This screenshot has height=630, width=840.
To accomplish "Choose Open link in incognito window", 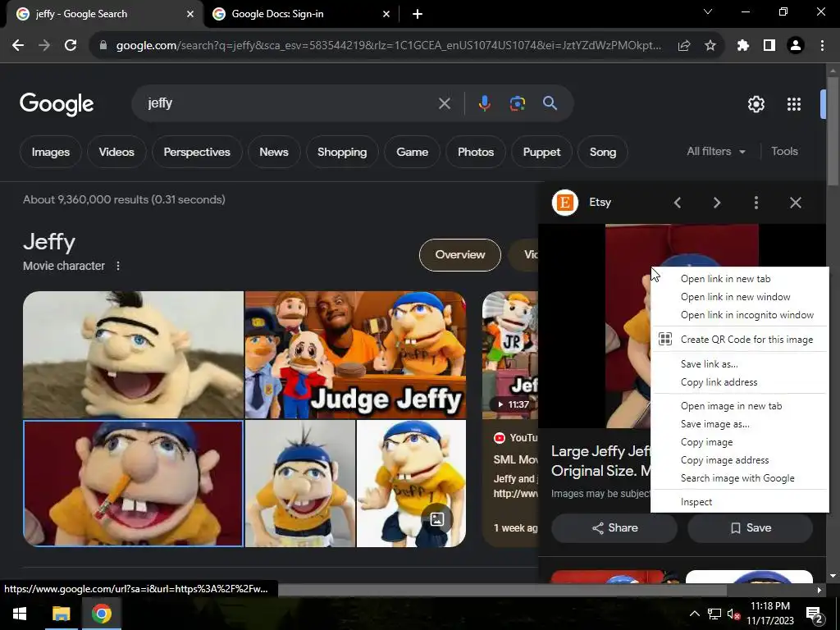I will (739, 315).
